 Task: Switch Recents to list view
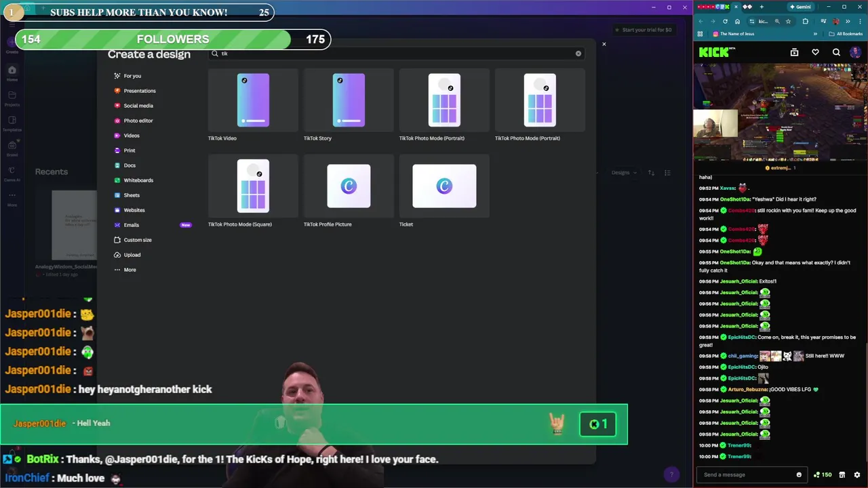click(x=667, y=173)
